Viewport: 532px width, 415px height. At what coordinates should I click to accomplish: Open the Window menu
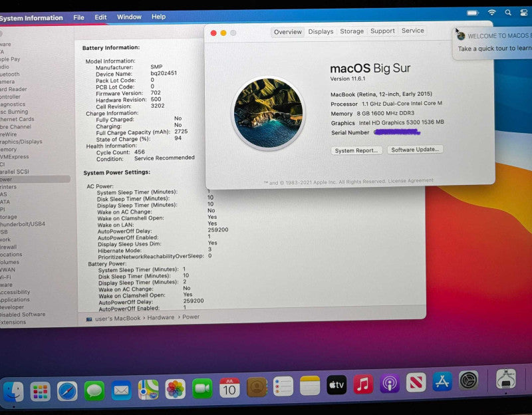tap(129, 17)
